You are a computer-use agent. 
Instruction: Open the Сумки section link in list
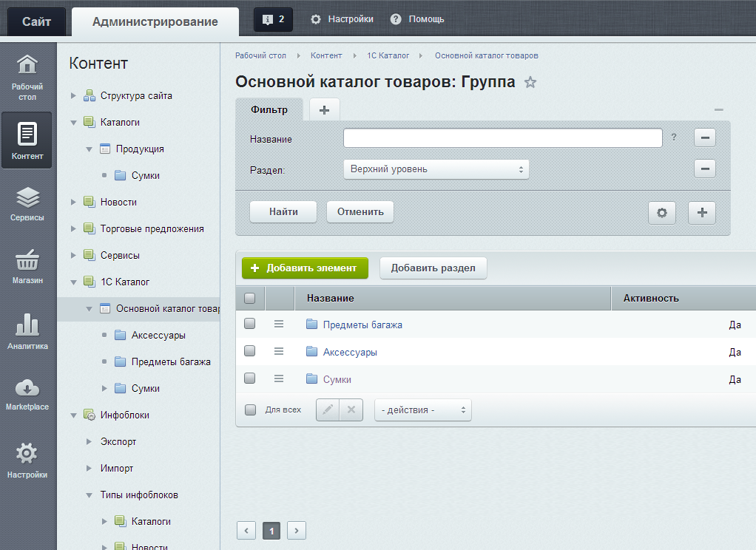coord(337,380)
